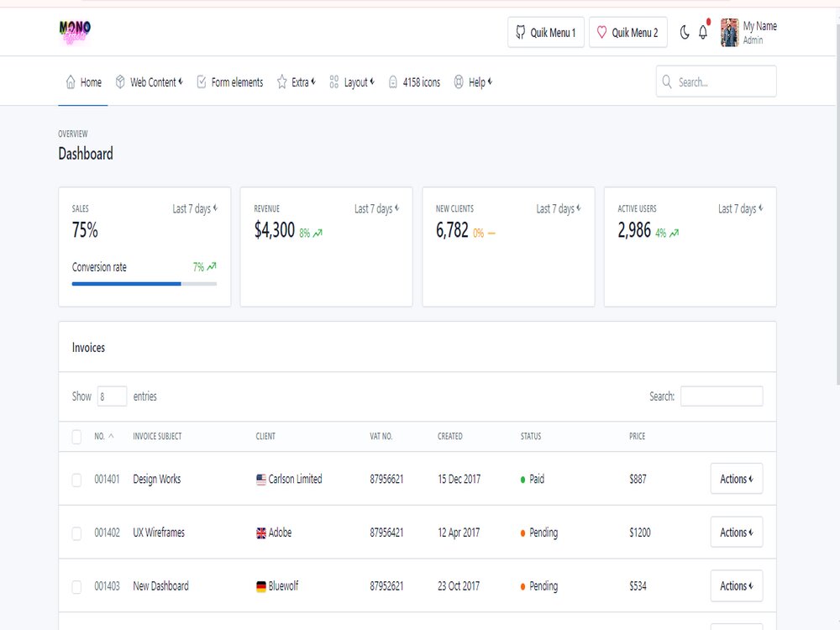Click the $1200 price cell
The height and width of the screenshot is (630, 840).
(639, 533)
